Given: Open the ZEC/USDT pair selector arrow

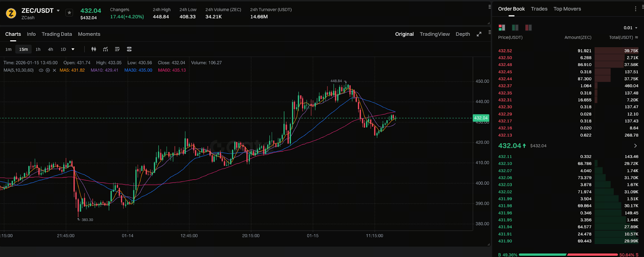Looking at the screenshot, I should click(x=58, y=11).
